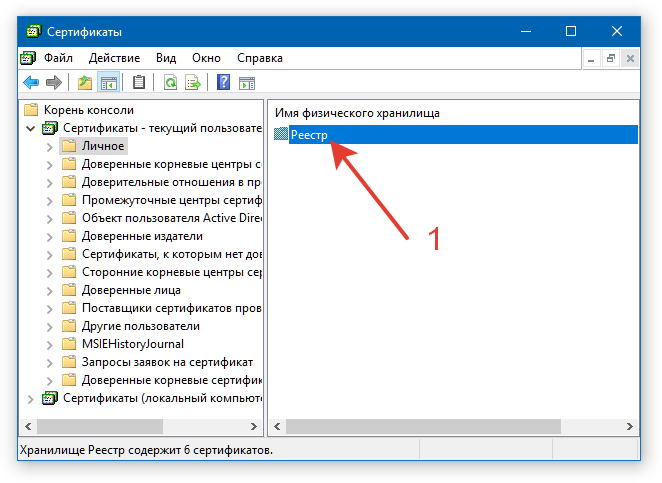Click the Refresh toolbar icon
The width and height of the screenshot is (662, 483).
(x=170, y=82)
